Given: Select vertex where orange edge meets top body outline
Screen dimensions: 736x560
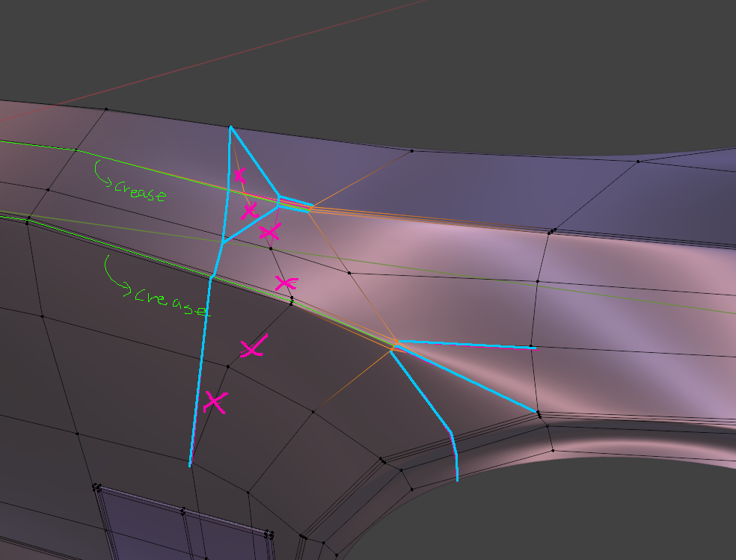Looking at the screenshot, I should [412, 150].
